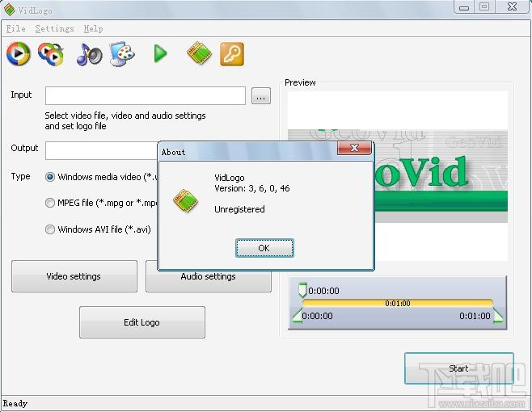Viewport: 532px width, 412px height.
Task: Select Windows AVI file output type
Action: (x=50, y=229)
